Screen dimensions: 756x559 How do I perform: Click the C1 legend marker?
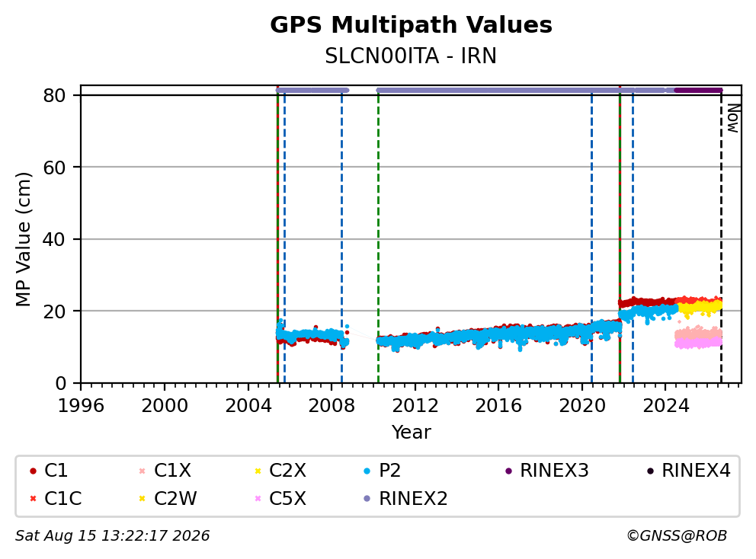click(33, 471)
